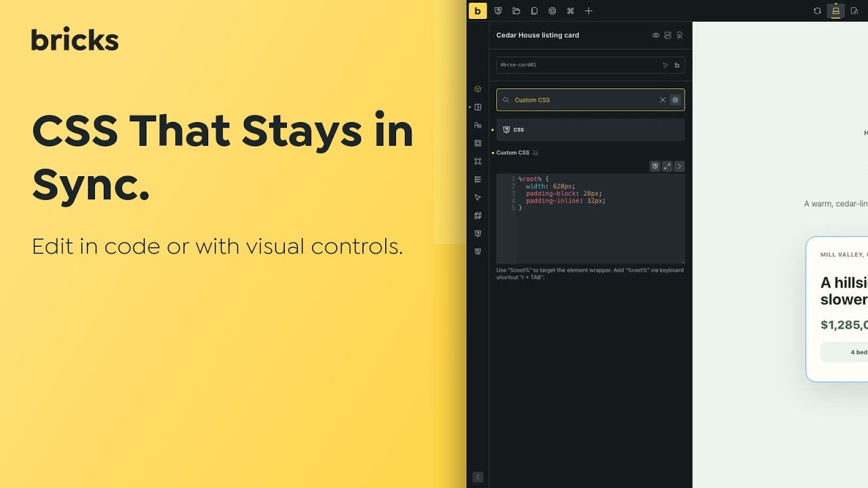Click the plus icon to add element
Image resolution: width=868 pixels, height=488 pixels.
[x=589, y=11]
